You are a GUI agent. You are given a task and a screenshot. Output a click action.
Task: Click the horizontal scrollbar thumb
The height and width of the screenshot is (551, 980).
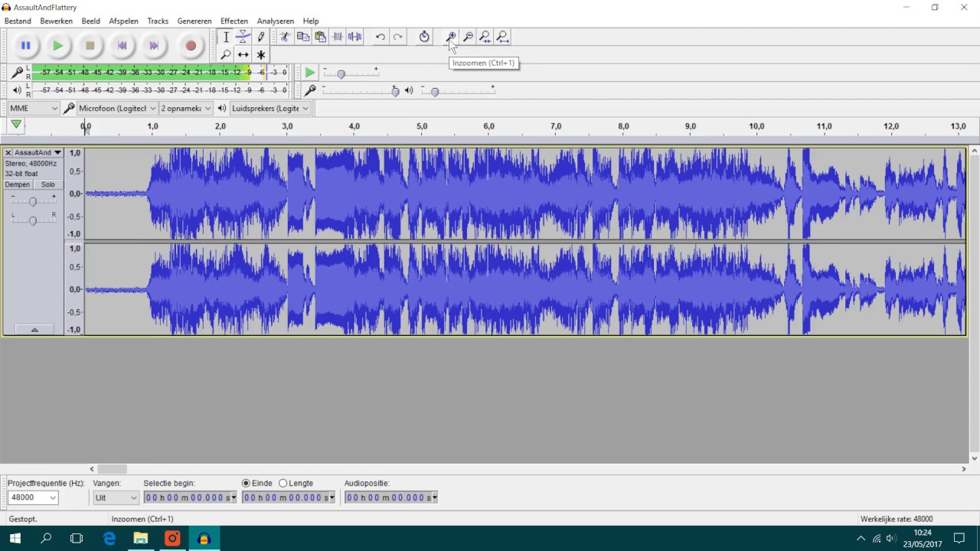112,469
